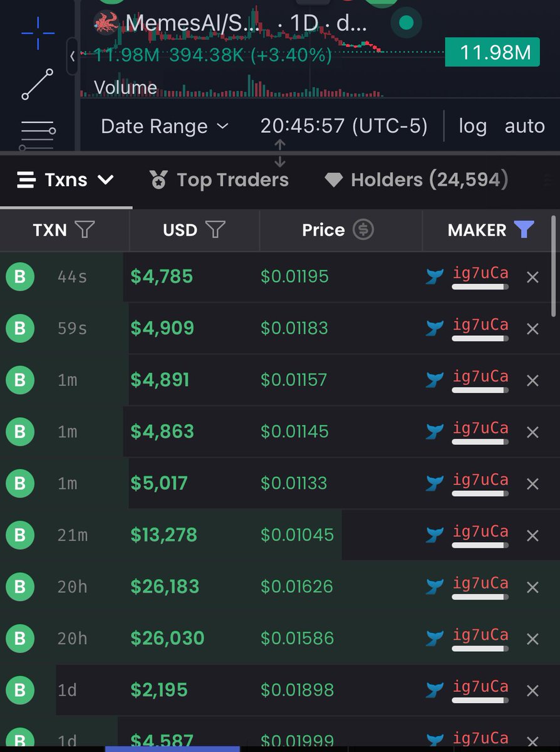The image size is (560, 752).
Task: Open maker ig7uCa on $13,278 row
Action: (x=480, y=532)
